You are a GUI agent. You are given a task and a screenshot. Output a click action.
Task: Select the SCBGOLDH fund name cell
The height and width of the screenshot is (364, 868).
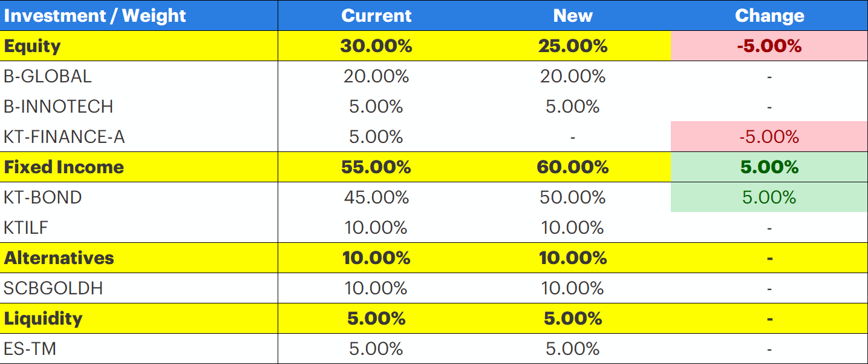(53, 288)
